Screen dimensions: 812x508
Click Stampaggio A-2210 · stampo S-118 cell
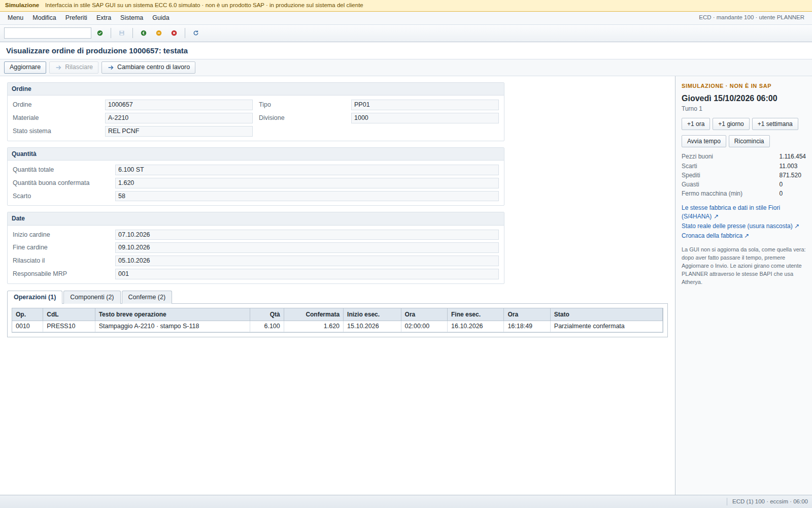[x=173, y=326]
